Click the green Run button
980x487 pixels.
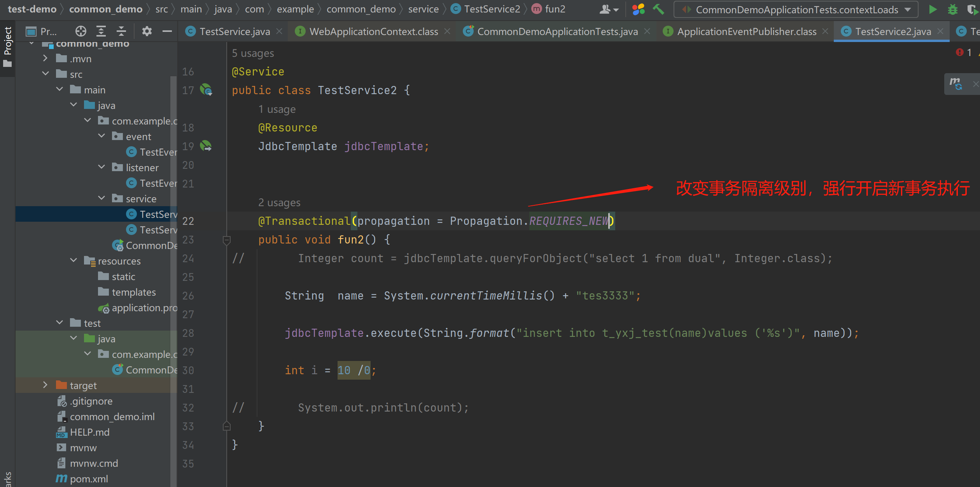[932, 9]
